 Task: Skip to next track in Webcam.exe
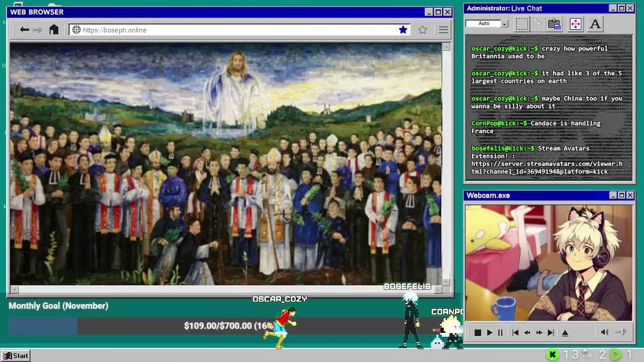tap(551, 332)
